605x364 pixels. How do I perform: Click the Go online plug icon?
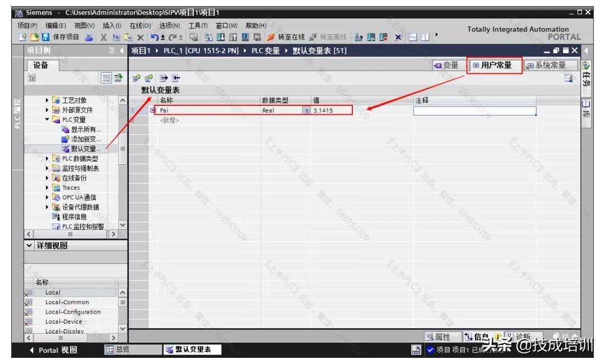click(271, 37)
